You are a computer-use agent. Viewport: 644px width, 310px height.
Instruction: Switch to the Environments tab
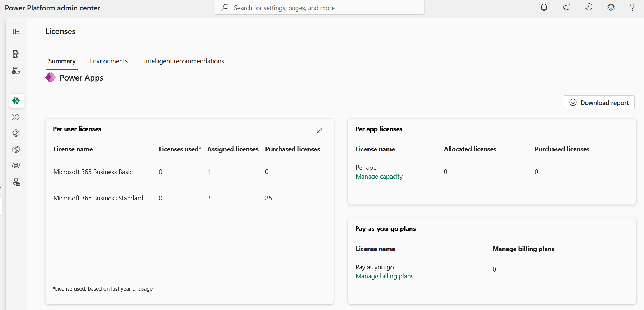[108, 61]
